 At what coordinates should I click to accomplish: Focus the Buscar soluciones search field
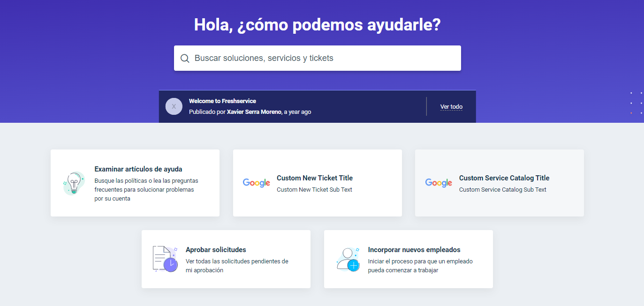pyautogui.click(x=324, y=59)
